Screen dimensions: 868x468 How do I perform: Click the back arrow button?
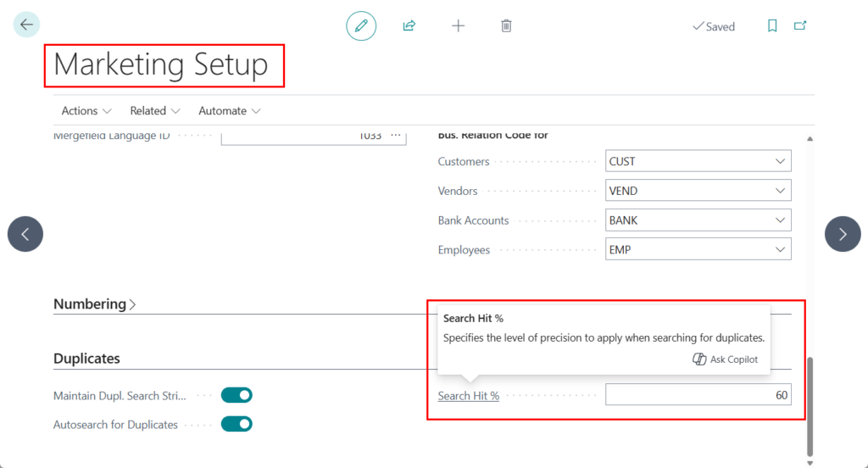(26, 25)
